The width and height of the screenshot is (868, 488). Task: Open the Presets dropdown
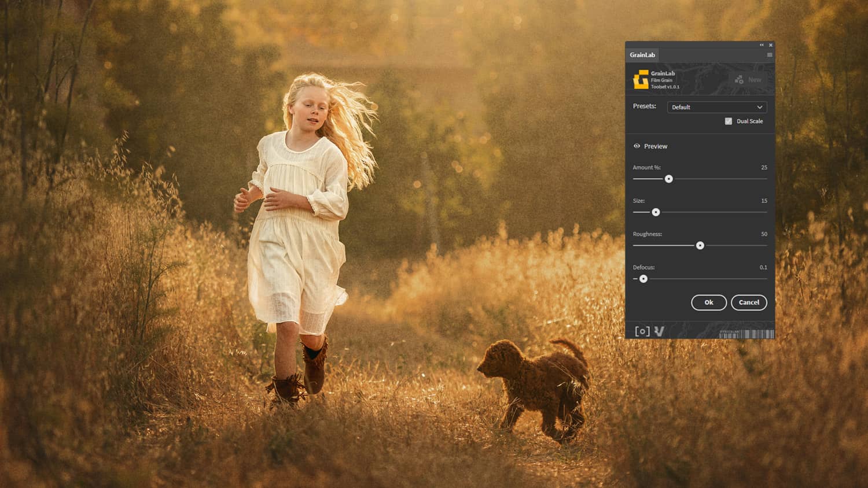(716, 107)
